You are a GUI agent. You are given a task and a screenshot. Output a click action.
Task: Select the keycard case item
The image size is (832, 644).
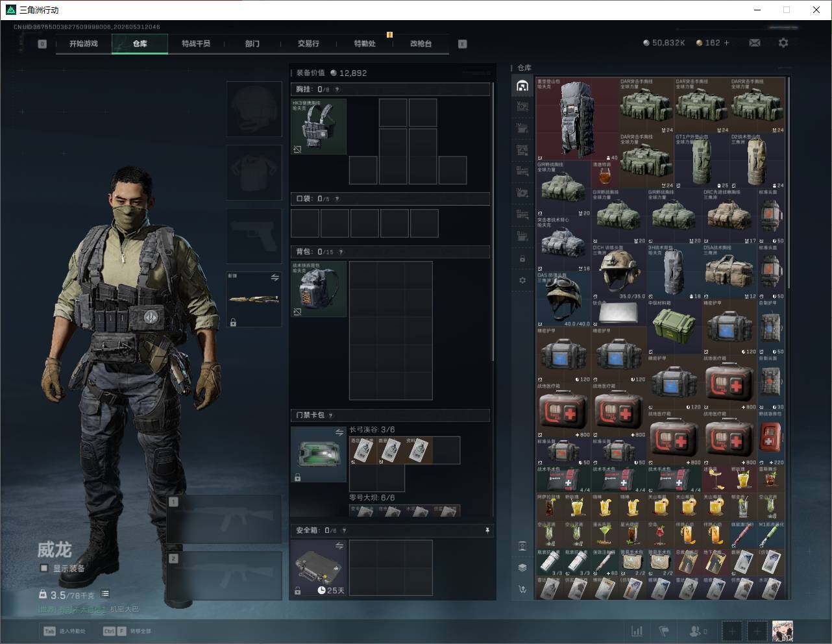pyautogui.click(x=319, y=454)
